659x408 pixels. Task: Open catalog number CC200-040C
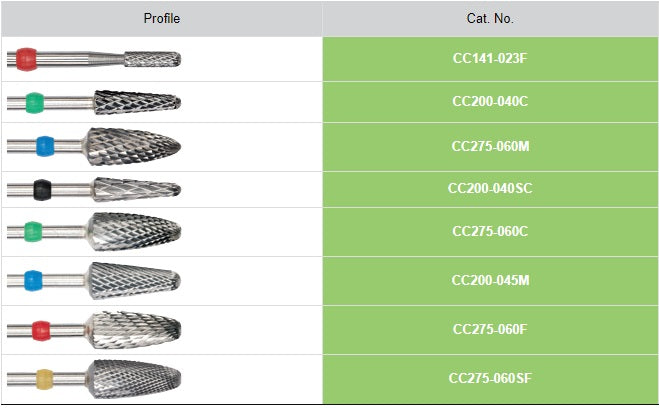[x=490, y=102]
